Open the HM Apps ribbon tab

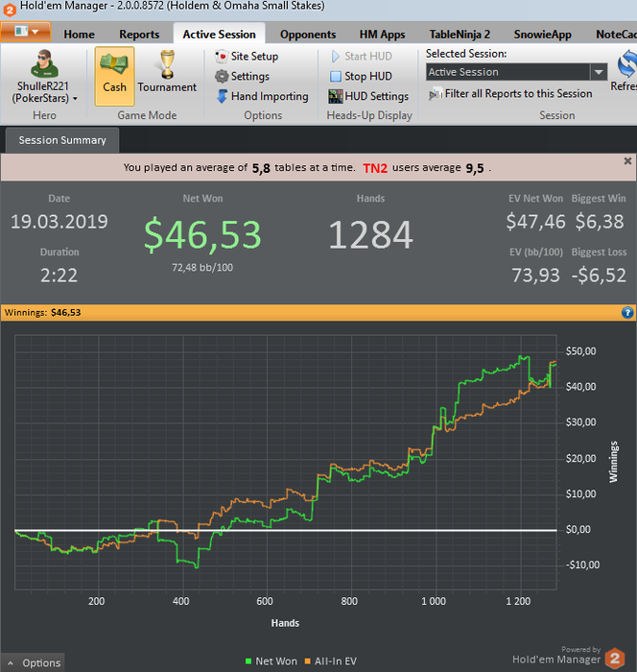382,35
